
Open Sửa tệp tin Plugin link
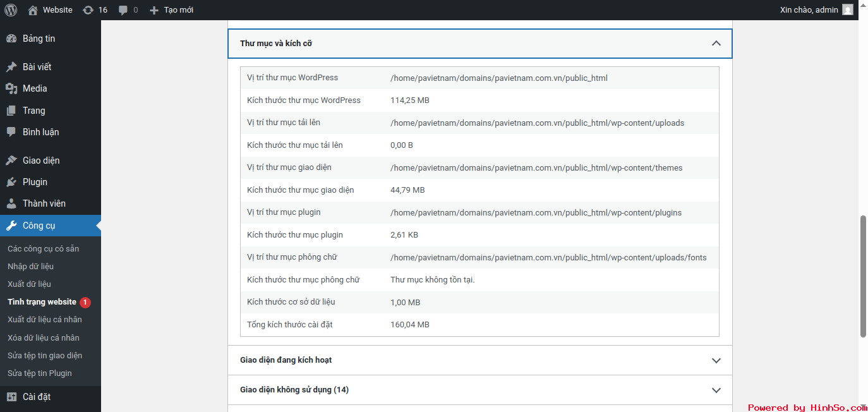[39, 373]
